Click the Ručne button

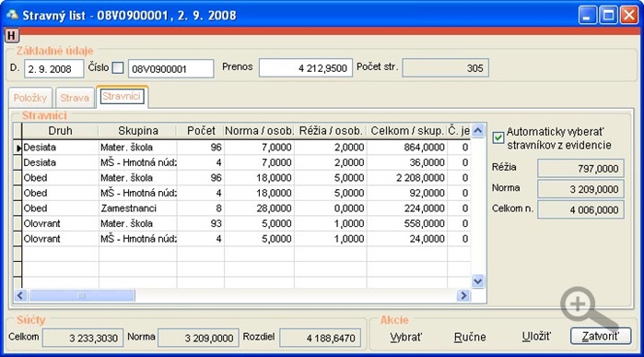click(470, 338)
